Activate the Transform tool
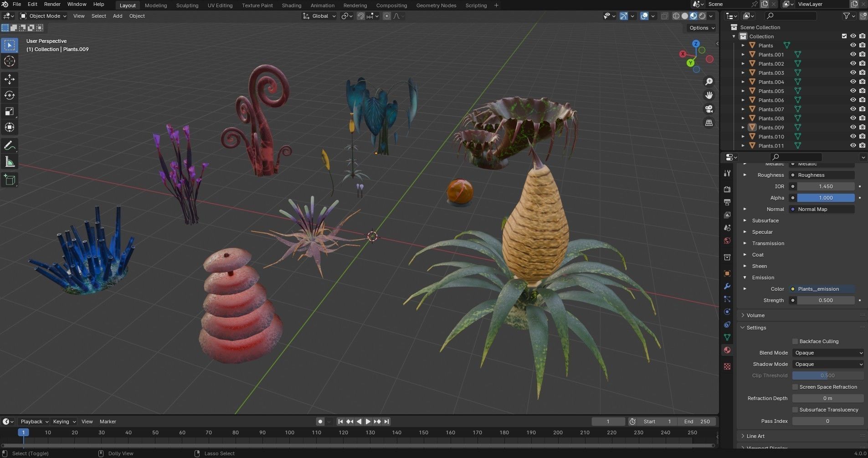This screenshot has height=458, width=868. [10, 127]
